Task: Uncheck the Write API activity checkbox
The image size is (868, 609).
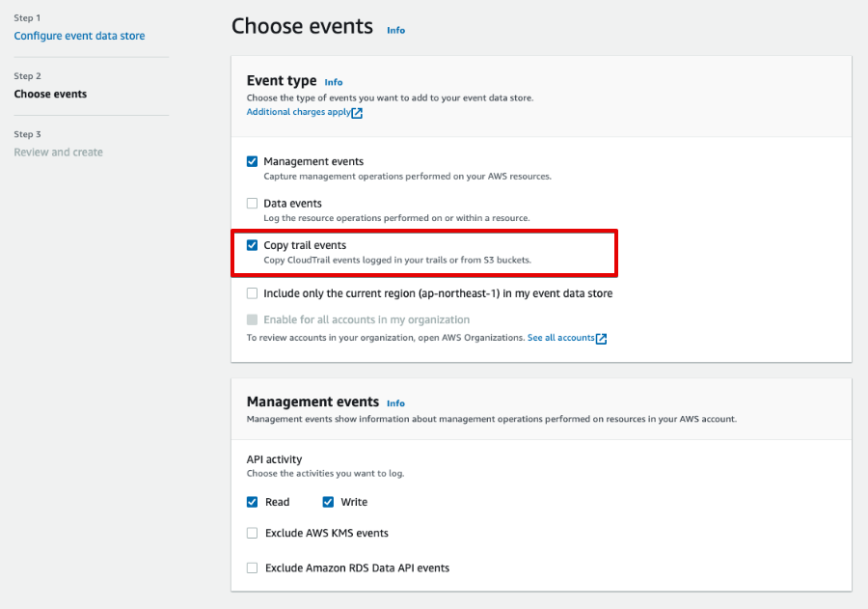Action: [x=328, y=502]
